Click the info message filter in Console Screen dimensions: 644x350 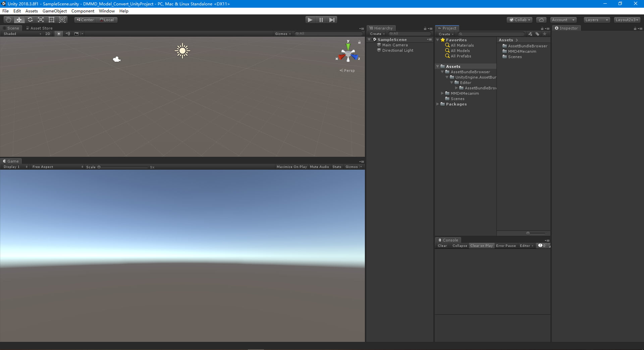[x=541, y=246]
